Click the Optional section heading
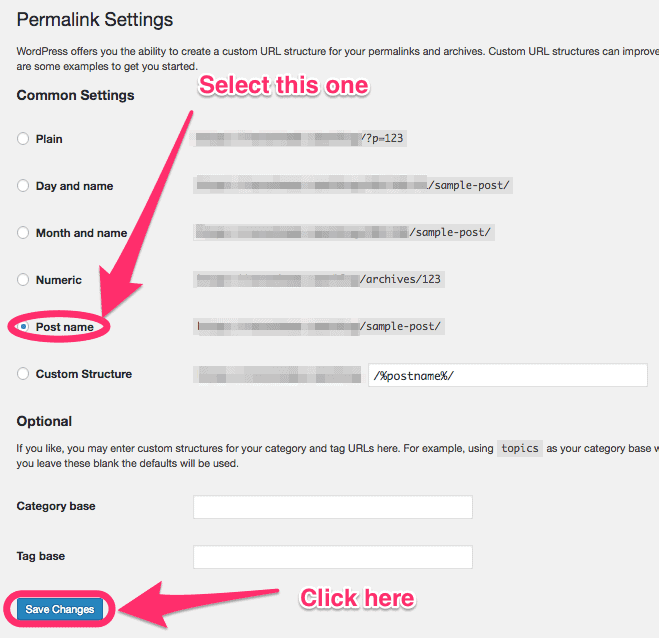Screen dimensions: 659x638 coord(44,421)
